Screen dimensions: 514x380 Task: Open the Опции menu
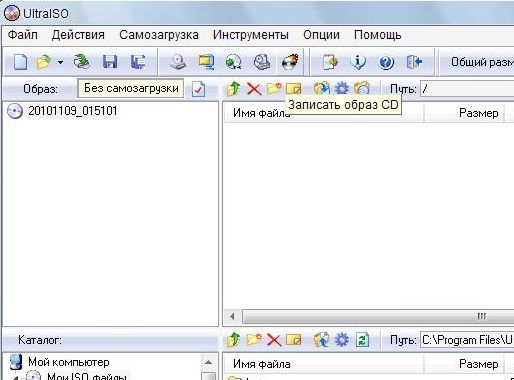pos(321,35)
